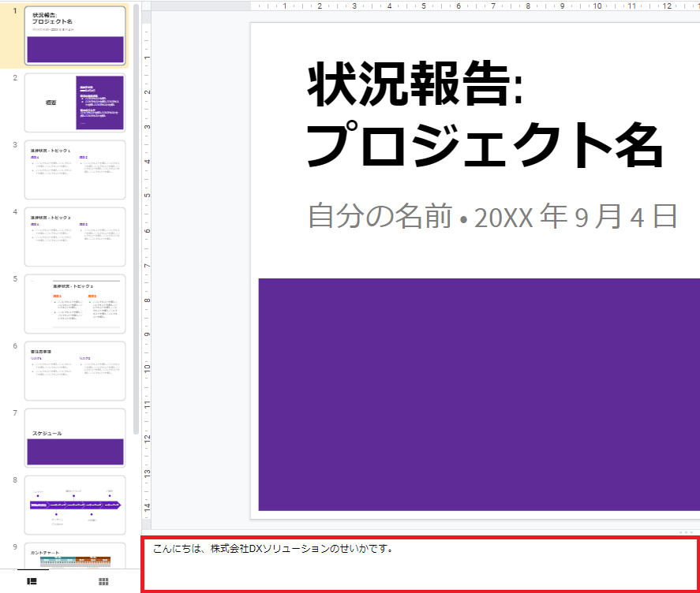This screenshot has height=593, width=700.
Task: Switch to filmstrip view icon
Action: pyautogui.click(x=32, y=581)
